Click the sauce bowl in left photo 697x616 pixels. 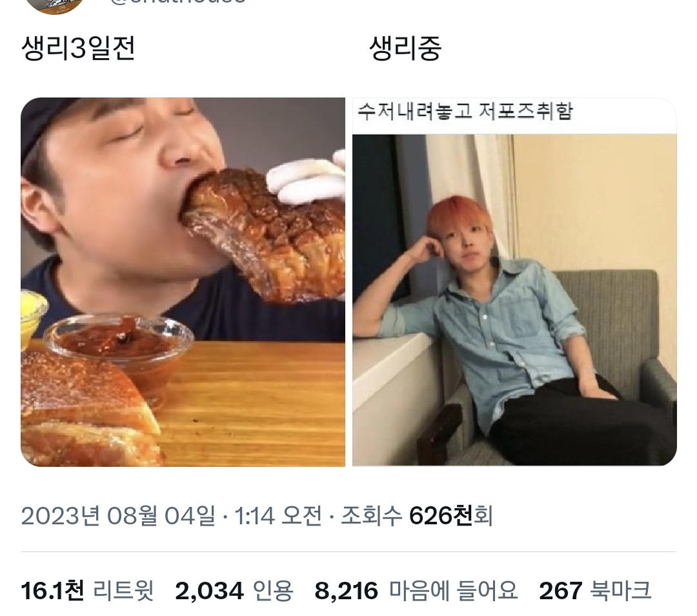[x=120, y=351]
